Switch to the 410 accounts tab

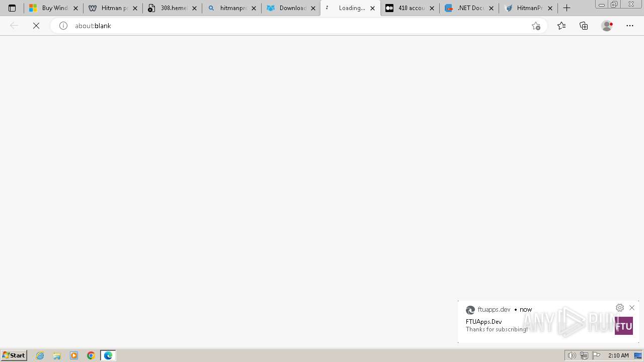[x=410, y=8]
